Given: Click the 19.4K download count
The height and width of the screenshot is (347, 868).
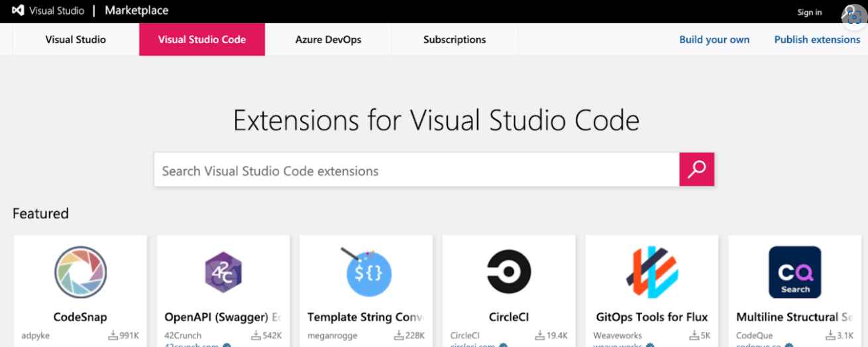Looking at the screenshot, I should 557,336.
